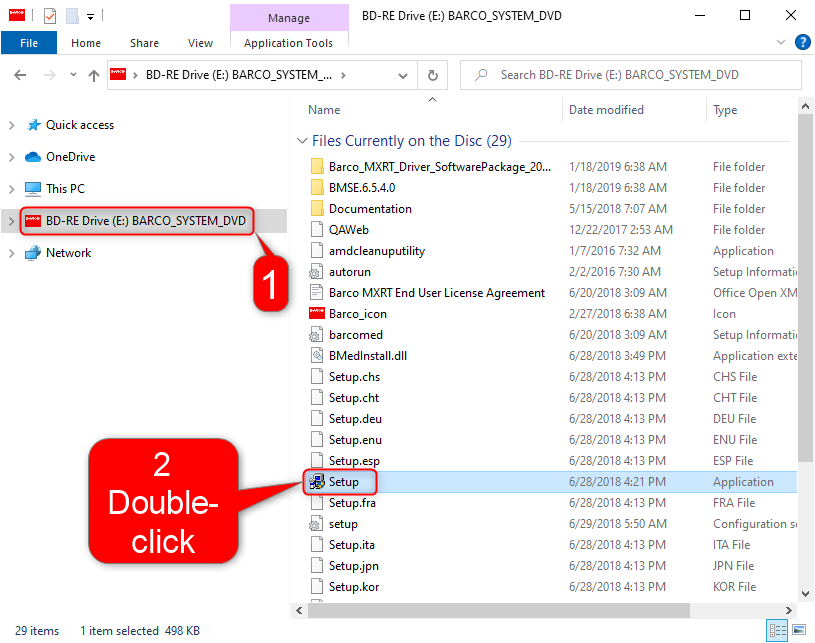Select the BMedInstall.dll file icon
815x643 pixels.
coord(317,356)
